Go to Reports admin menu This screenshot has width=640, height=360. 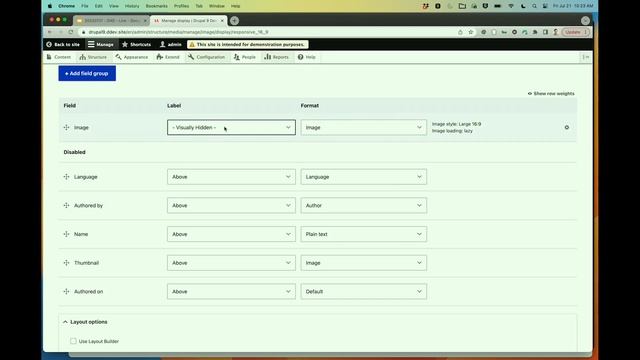tap(276, 57)
